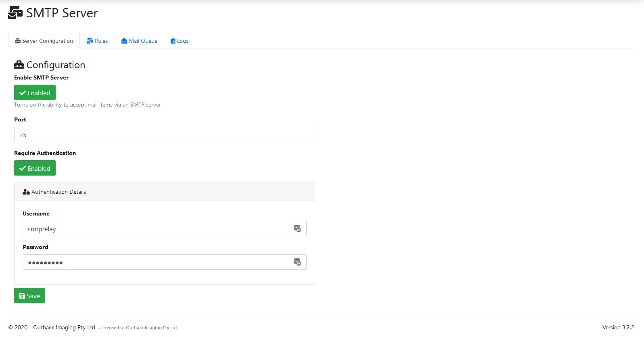The image size is (644, 337).
Task: Toggle the Enable SMTP Server Enabled button
Action: [35, 92]
